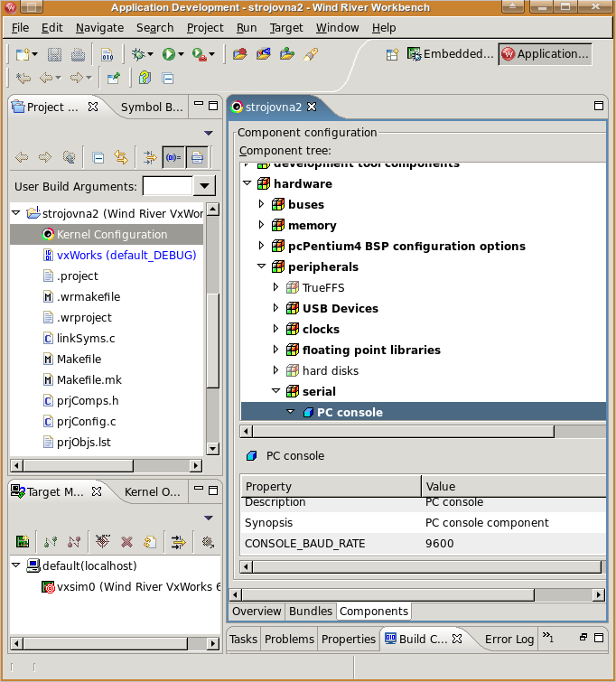Click the Help question mark icon
Image resolution: width=616 pixels, height=682 pixels.
[145, 79]
